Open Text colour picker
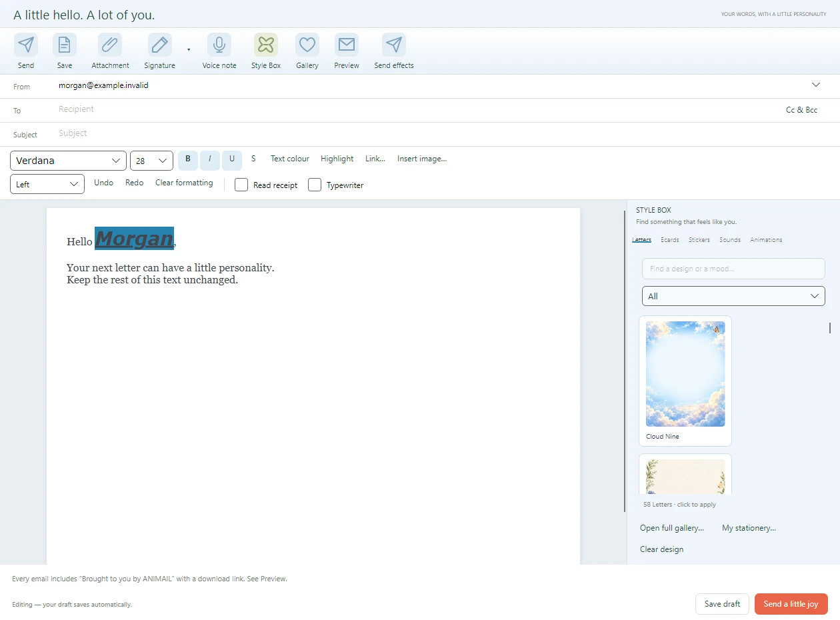 click(290, 159)
